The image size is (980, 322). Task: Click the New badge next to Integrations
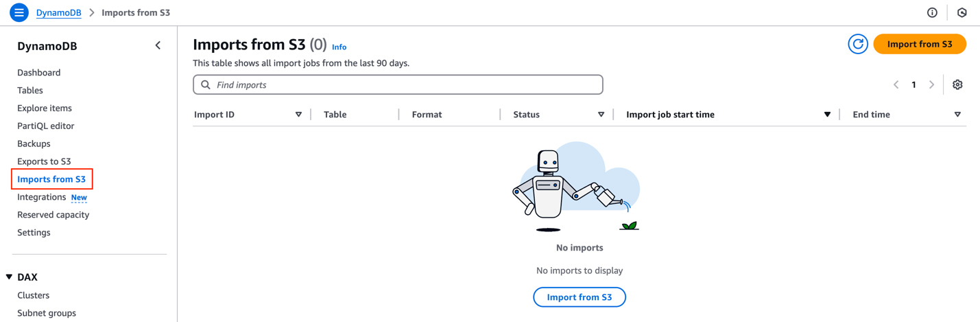[x=79, y=198]
